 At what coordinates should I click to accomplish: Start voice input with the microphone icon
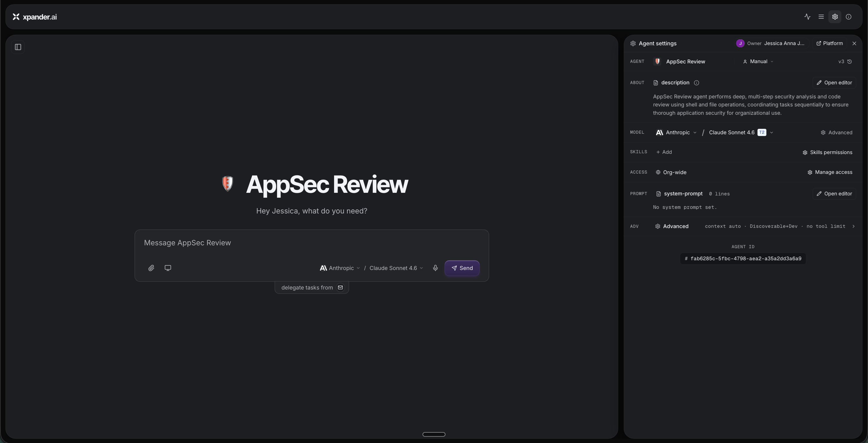pyautogui.click(x=435, y=268)
